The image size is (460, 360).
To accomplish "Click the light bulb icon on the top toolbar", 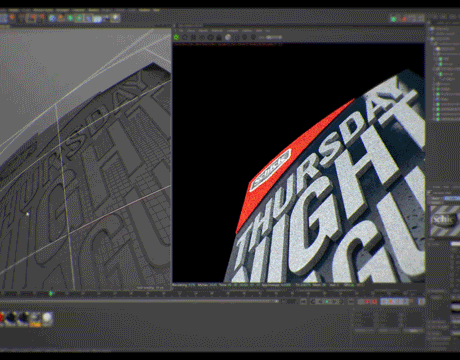I will (115, 18).
